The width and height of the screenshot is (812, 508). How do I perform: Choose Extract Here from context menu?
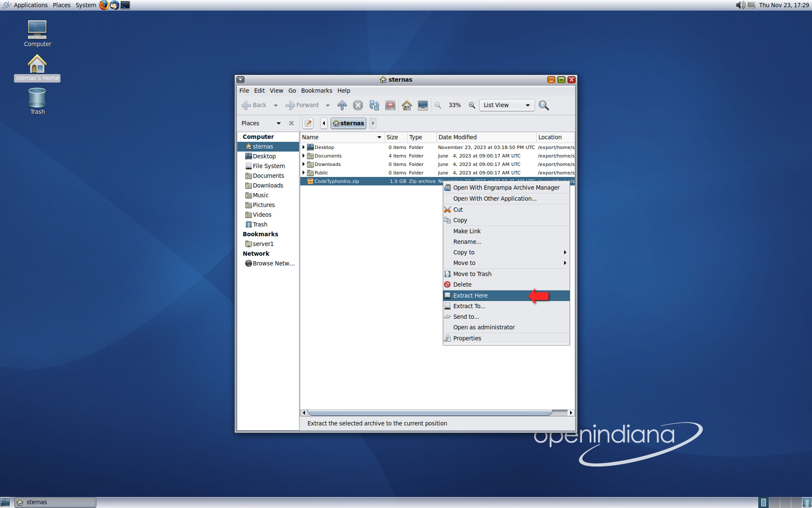[506, 295]
